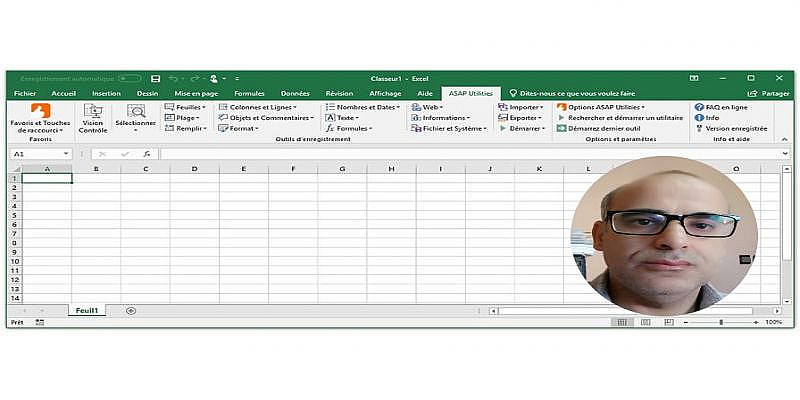Open Options ASAP Utilities menu
The image size is (800, 400).
click(601, 107)
